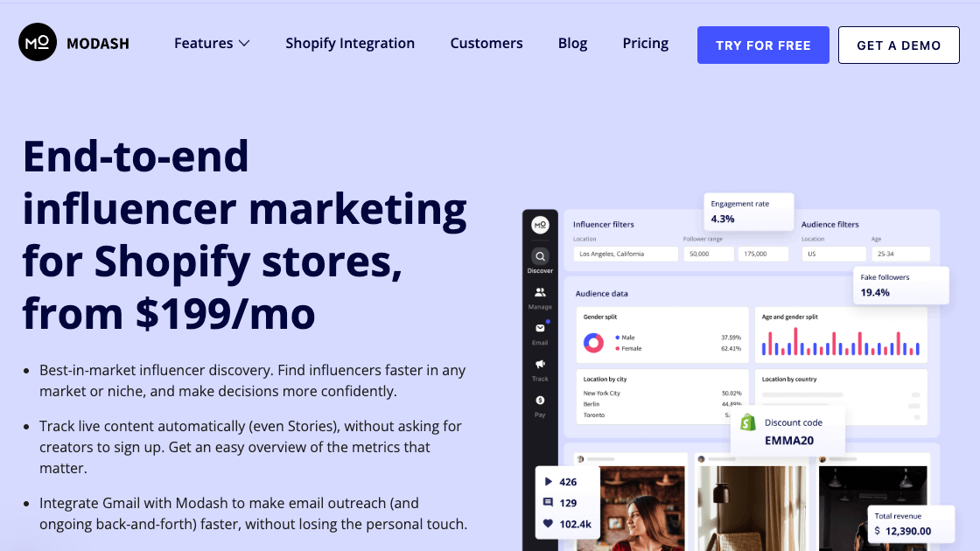Click the Female legend entry
This screenshot has height=551, width=980.
629,349
